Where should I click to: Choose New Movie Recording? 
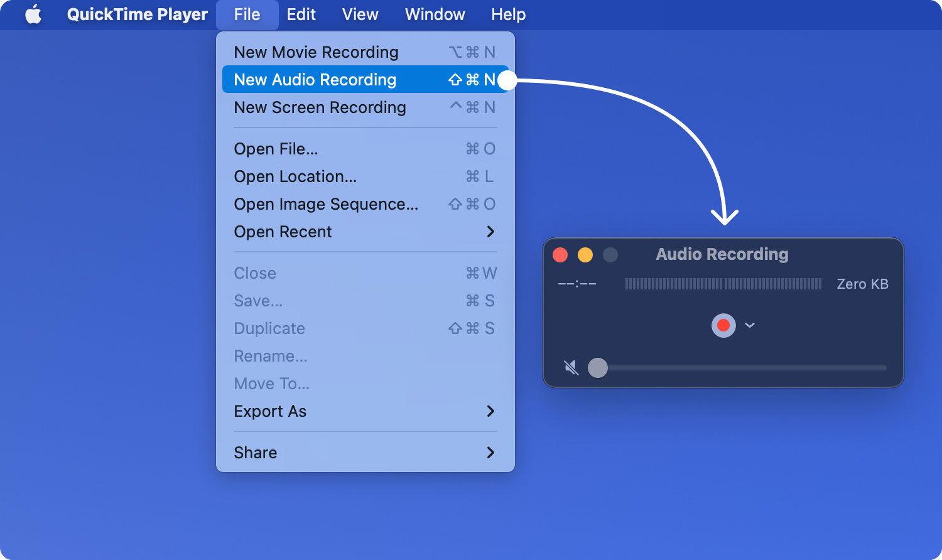365,52
